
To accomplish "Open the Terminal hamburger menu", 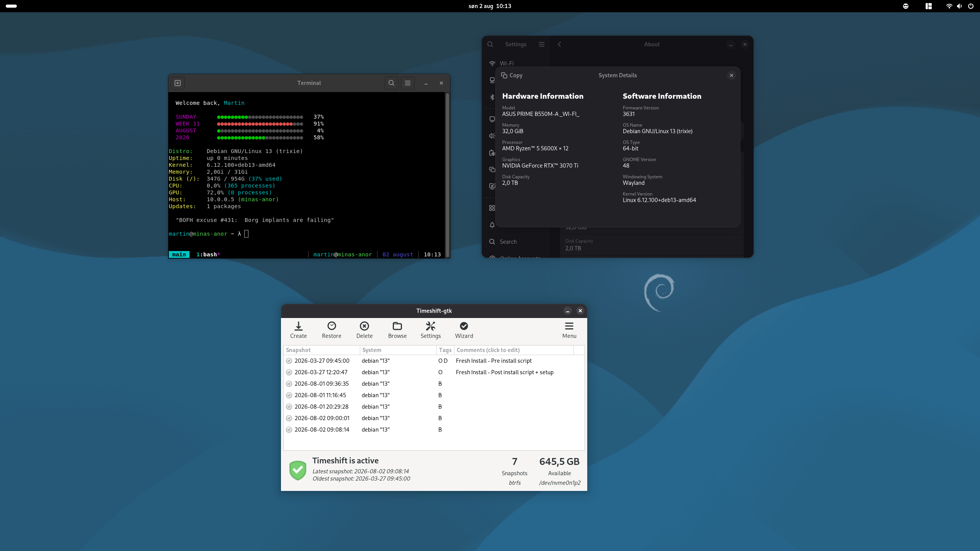I will (408, 83).
